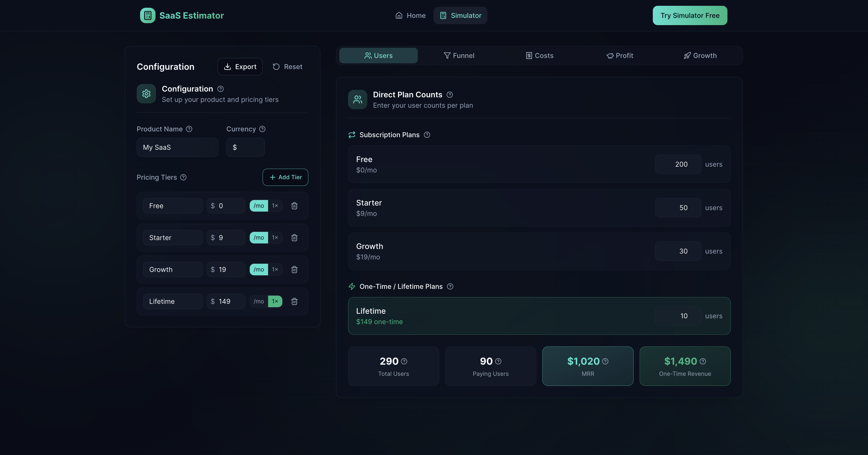868x455 pixels.
Task: Click the Currency input field
Action: (x=245, y=147)
